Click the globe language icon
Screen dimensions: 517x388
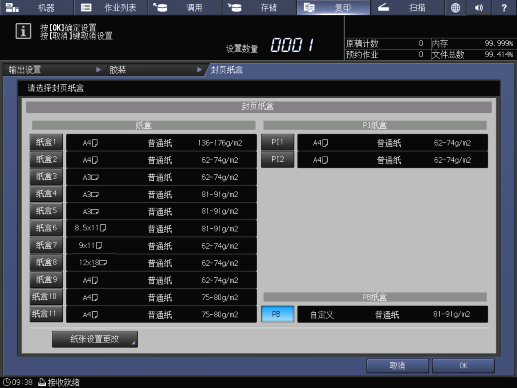pos(455,7)
